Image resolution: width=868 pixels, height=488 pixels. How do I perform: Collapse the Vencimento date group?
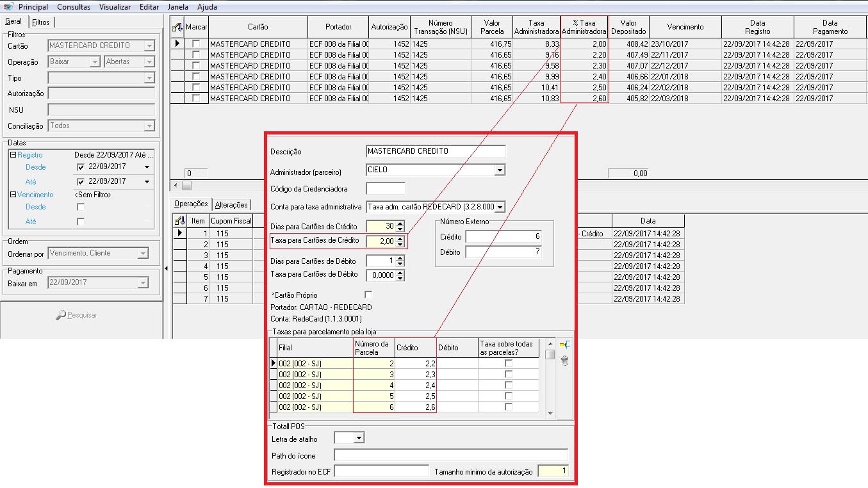coord(13,195)
